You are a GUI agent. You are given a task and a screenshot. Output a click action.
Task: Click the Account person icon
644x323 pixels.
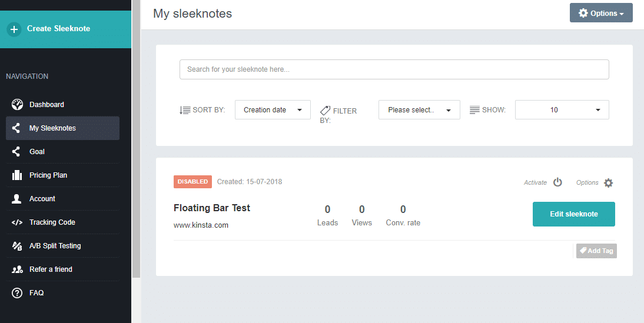17,199
